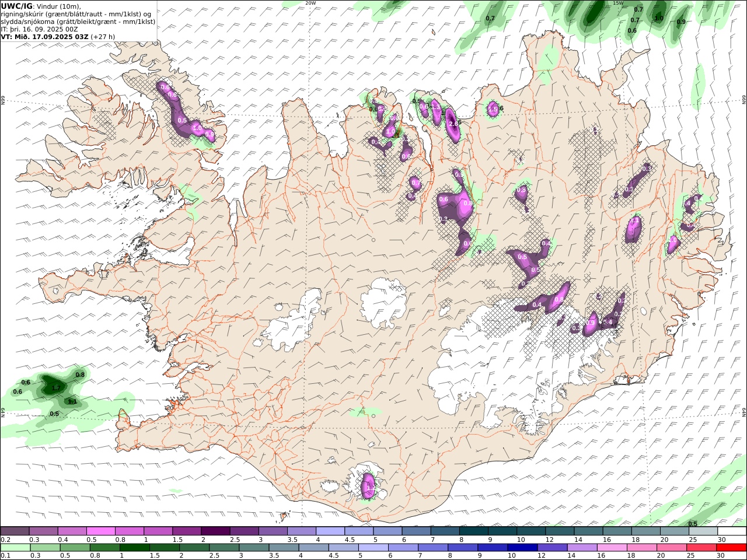747x560 pixels.
Task: Click pale grey upper swatch between 25 and 30
Action: tap(703, 531)
